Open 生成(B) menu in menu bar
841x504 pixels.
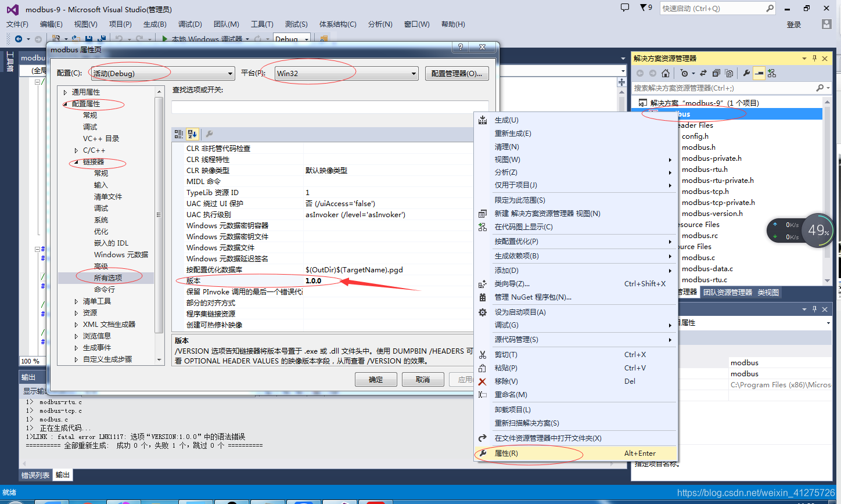[x=155, y=24]
